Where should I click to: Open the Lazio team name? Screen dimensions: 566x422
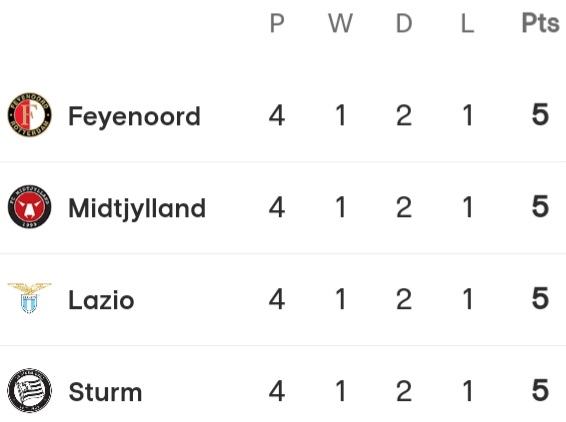101,300
